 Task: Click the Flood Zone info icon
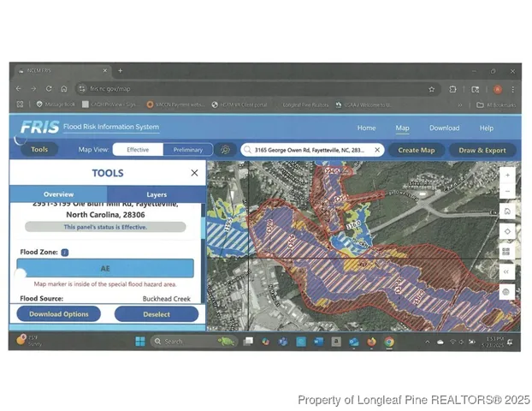tap(65, 253)
